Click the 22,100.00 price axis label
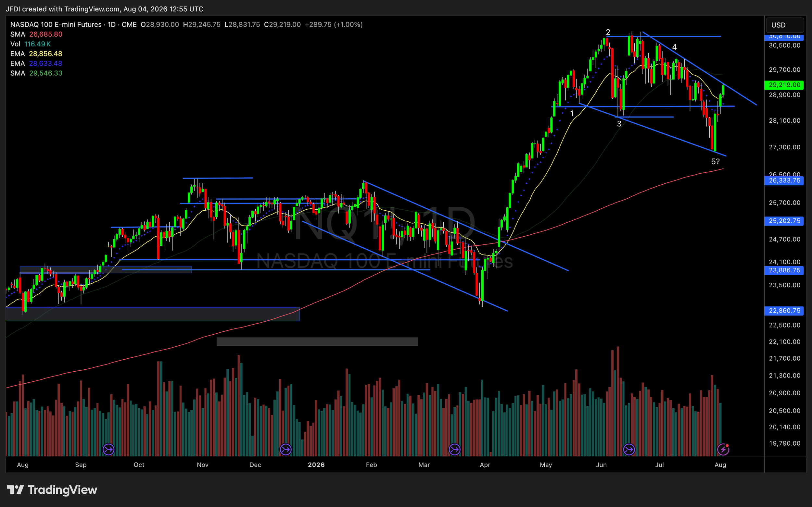Screen dimensions: 812x507 coord(784,342)
